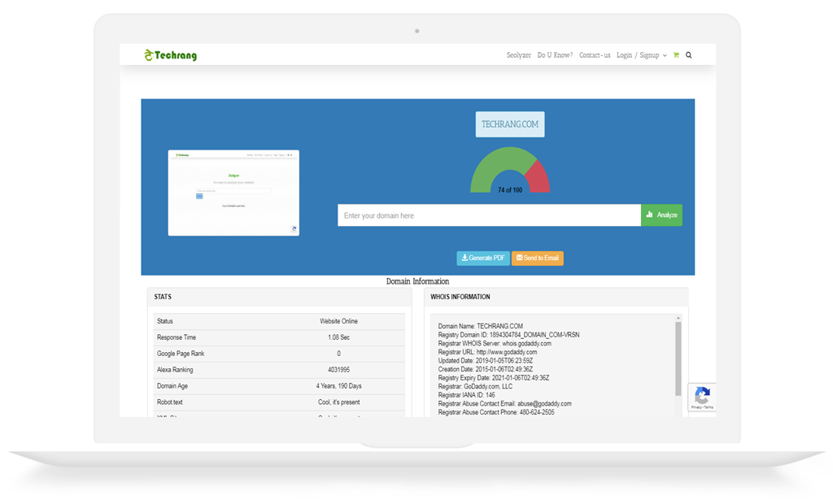Click the Registrar URL www.godaddy.com text
Viewport: 833px width, 504px height.
(507, 352)
